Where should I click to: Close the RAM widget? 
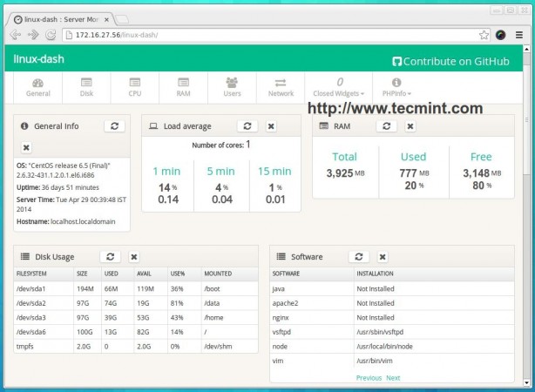click(410, 126)
